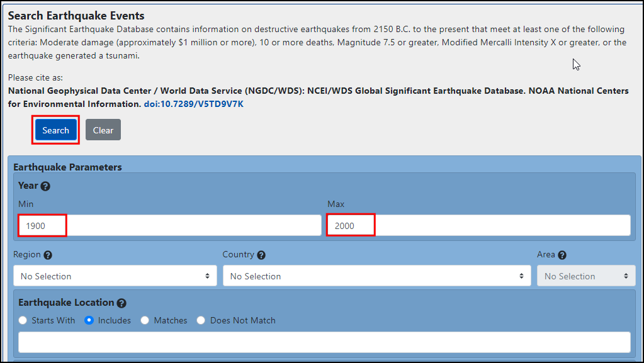Click the Starts With label text
This screenshot has width=644, height=363.
(54, 320)
